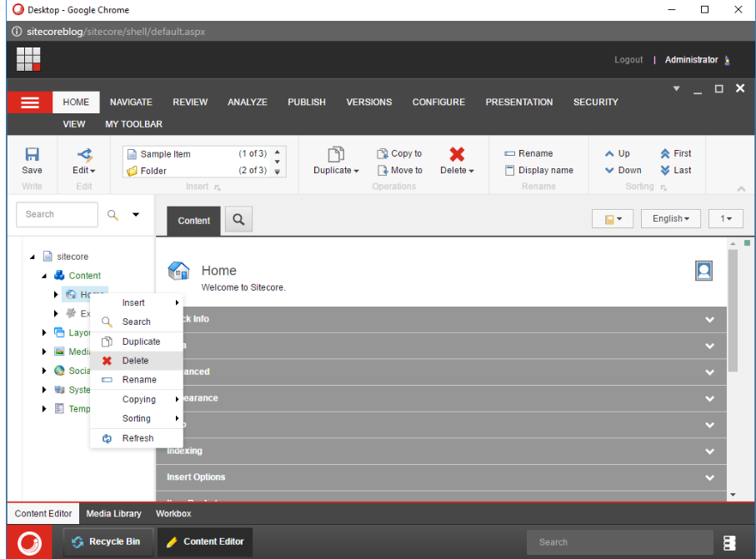Collapse the Content tree node
This screenshot has width=756, height=559.
(x=44, y=276)
